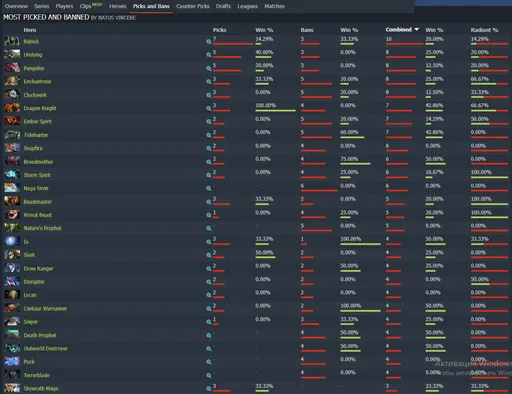Open the Drafts tab
This screenshot has height=394, width=512.
tap(223, 6)
